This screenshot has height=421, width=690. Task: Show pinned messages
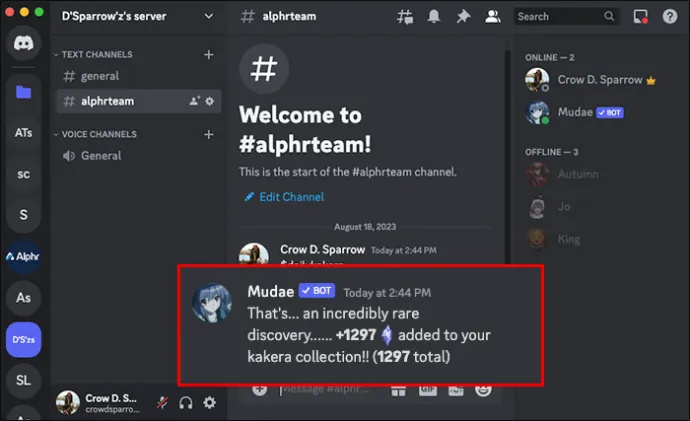tap(463, 17)
